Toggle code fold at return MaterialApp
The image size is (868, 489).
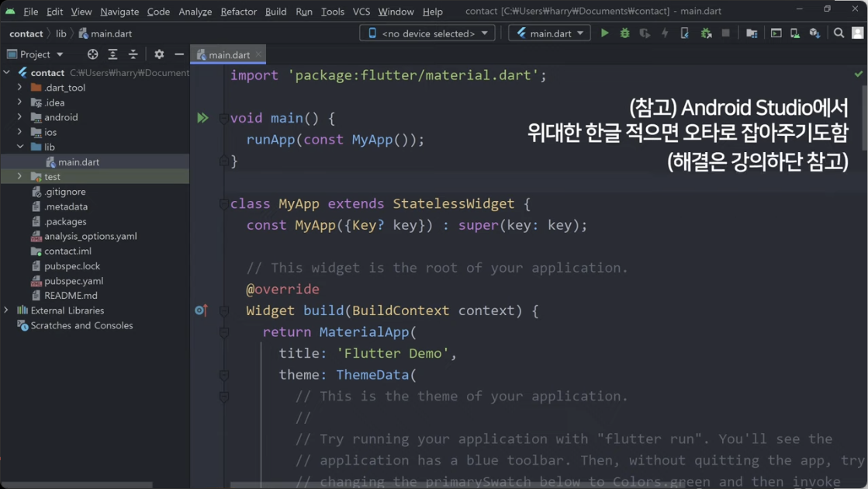click(223, 332)
